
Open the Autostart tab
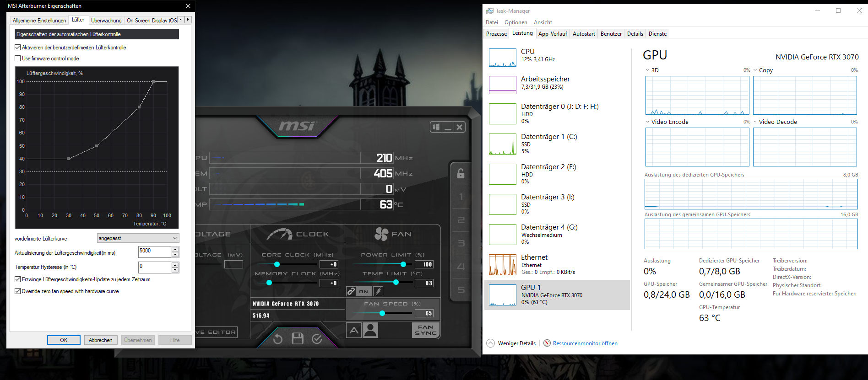coord(584,34)
